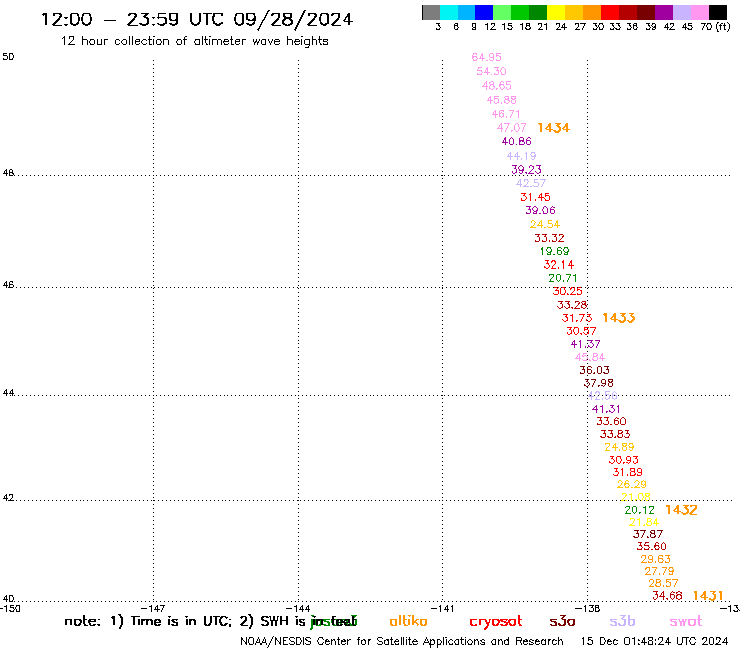Click the '70 (ft)' label under the color bar

click(715, 27)
